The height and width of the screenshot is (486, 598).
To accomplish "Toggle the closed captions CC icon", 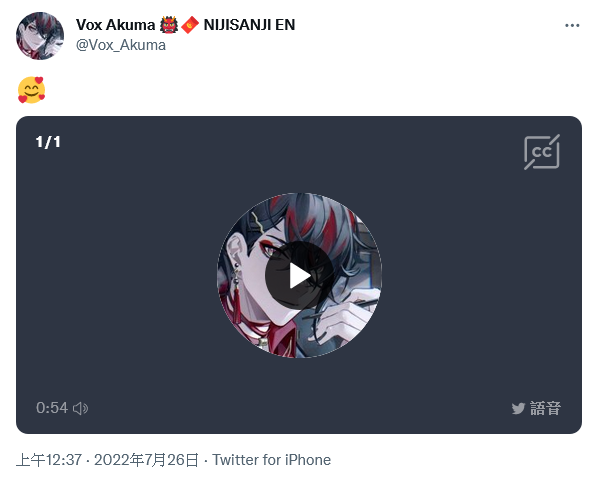I will click(x=542, y=152).
